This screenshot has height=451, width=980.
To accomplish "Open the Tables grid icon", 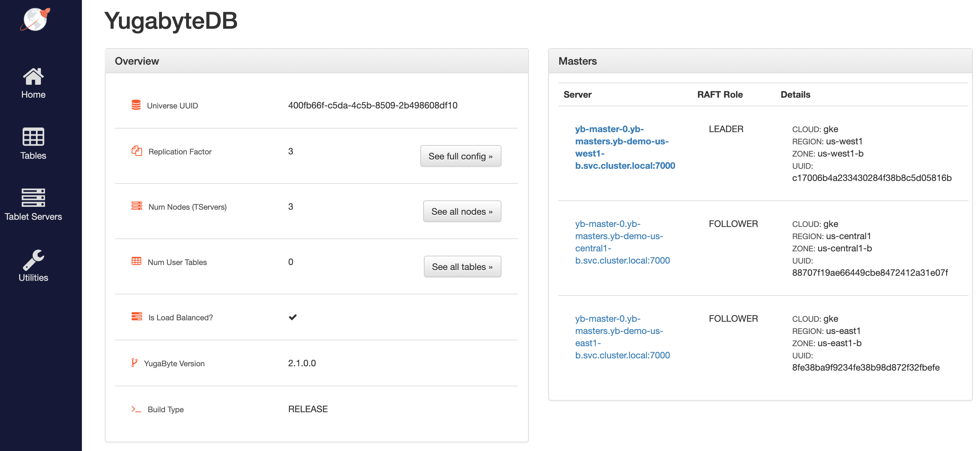I will tap(33, 136).
